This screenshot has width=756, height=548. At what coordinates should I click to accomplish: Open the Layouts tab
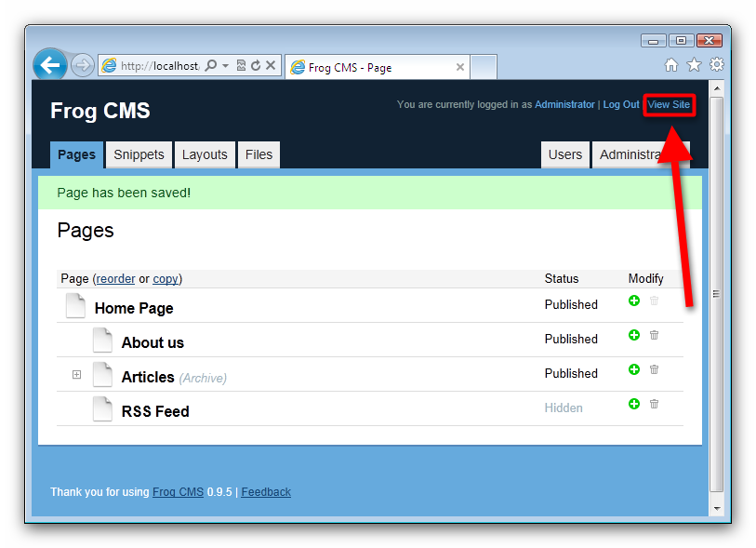[205, 155]
